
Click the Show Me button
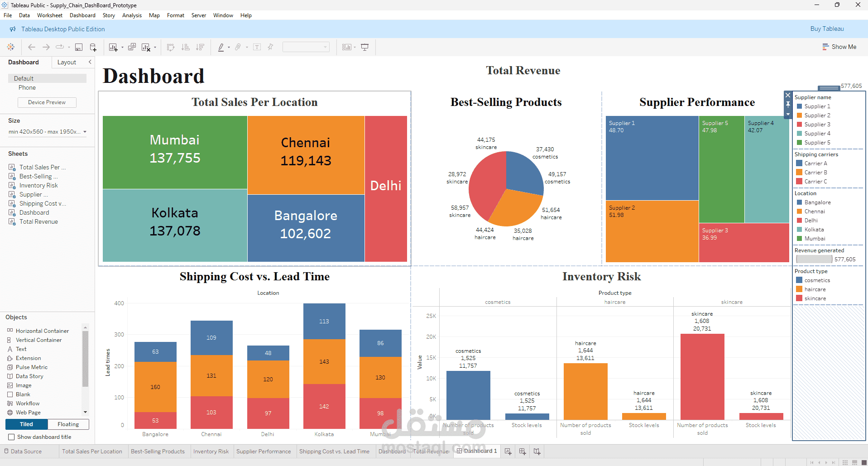point(839,47)
